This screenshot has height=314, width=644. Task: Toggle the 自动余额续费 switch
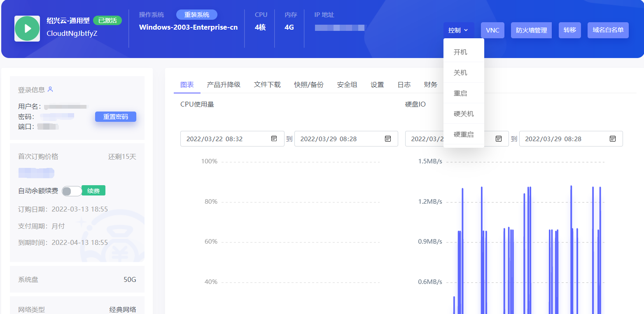tap(72, 191)
